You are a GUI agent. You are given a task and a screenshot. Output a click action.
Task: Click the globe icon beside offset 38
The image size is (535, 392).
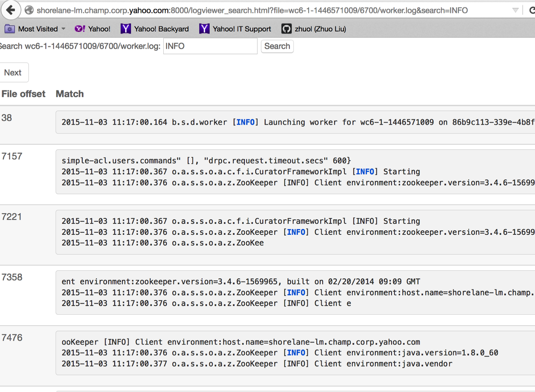(6, 118)
